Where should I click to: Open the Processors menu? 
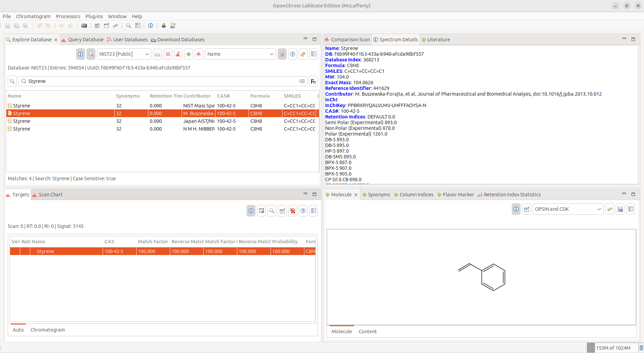tap(68, 16)
